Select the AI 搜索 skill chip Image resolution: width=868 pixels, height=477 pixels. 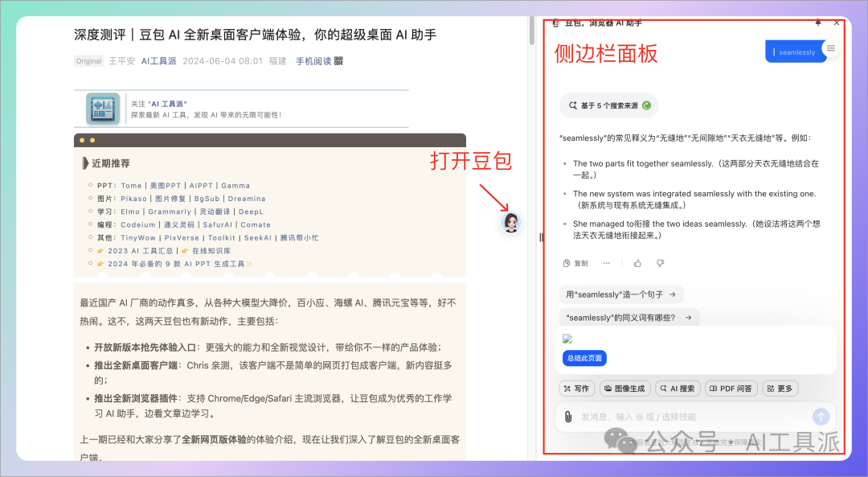pos(678,389)
